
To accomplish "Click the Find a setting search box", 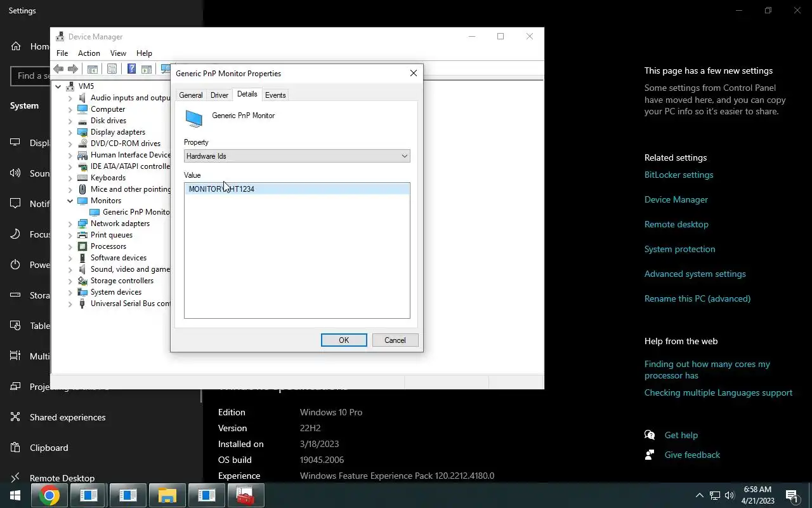I will [x=30, y=76].
